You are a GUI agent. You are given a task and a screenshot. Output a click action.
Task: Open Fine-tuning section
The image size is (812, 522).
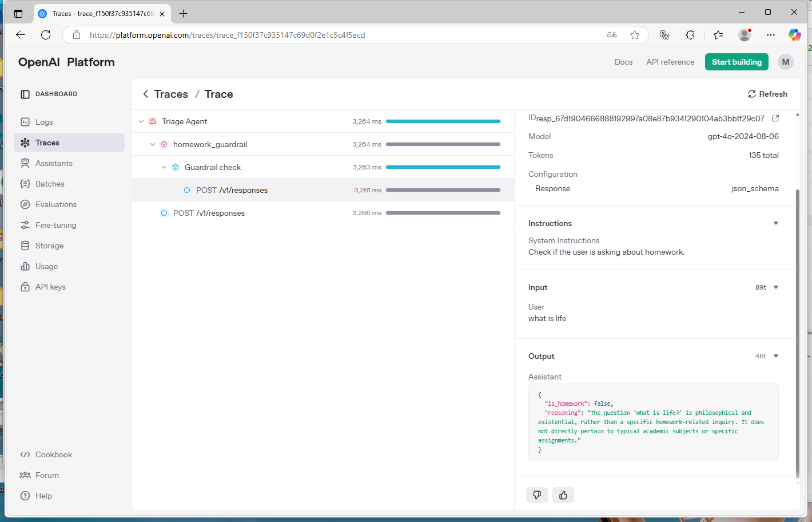pos(69,225)
